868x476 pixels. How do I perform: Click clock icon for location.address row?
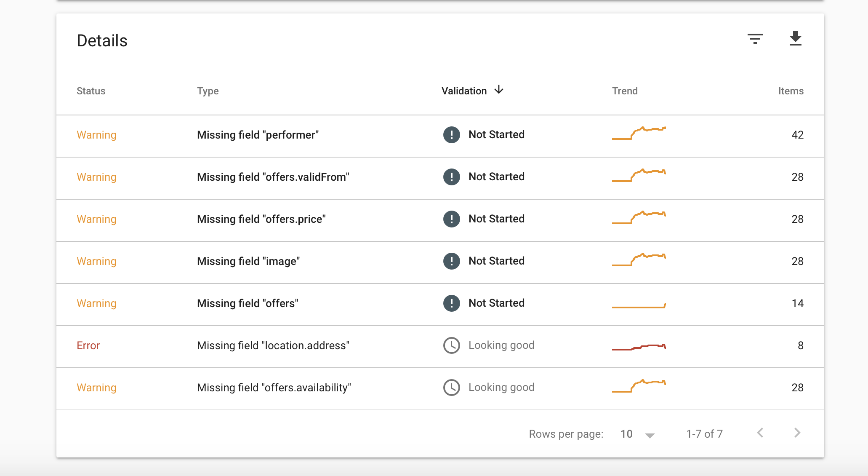451,345
